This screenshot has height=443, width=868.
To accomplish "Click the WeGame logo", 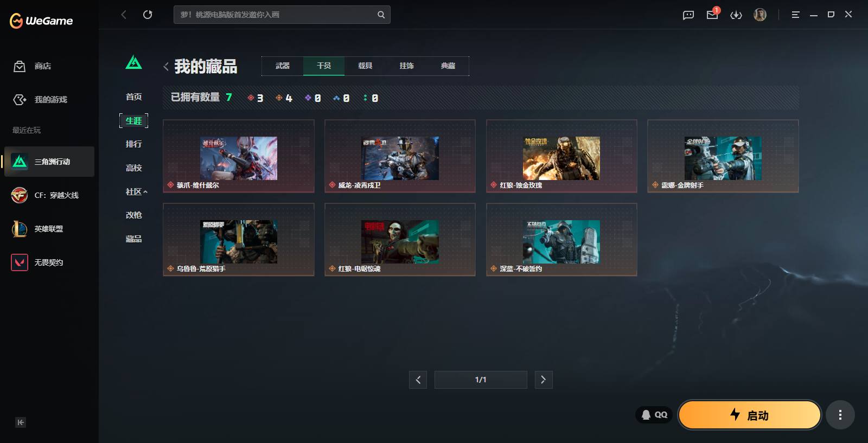I will coord(41,21).
